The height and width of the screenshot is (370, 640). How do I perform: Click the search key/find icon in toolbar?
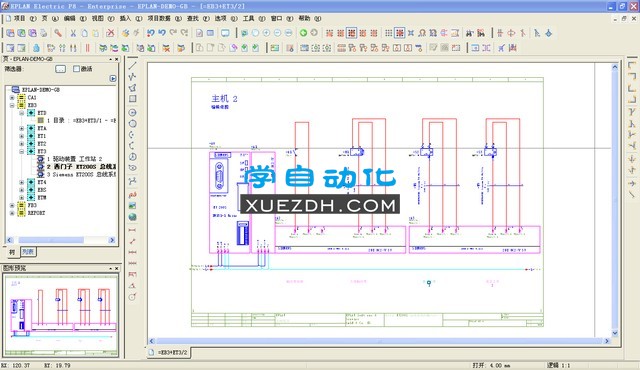58,33
